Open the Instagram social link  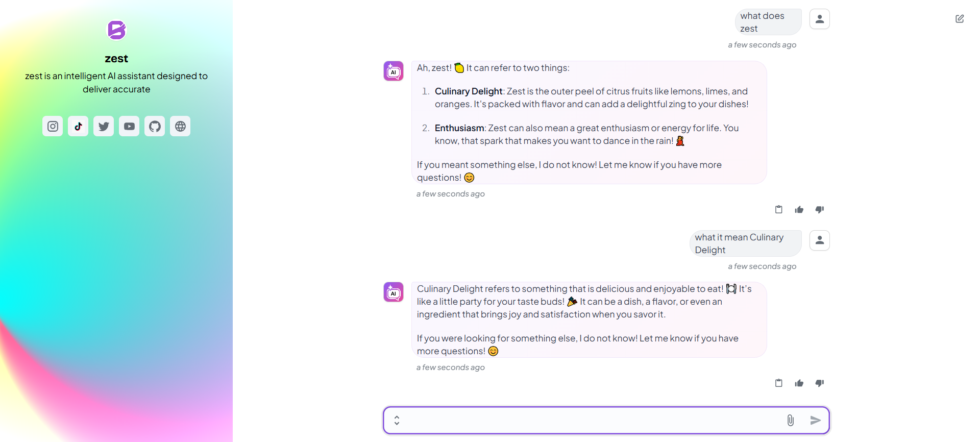click(x=53, y=126)
